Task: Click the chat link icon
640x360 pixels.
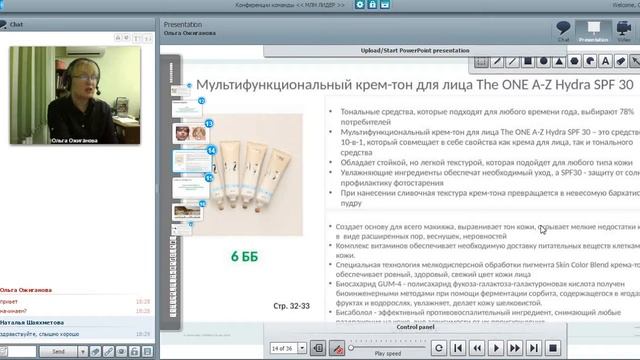Action: tap(108, 351)
